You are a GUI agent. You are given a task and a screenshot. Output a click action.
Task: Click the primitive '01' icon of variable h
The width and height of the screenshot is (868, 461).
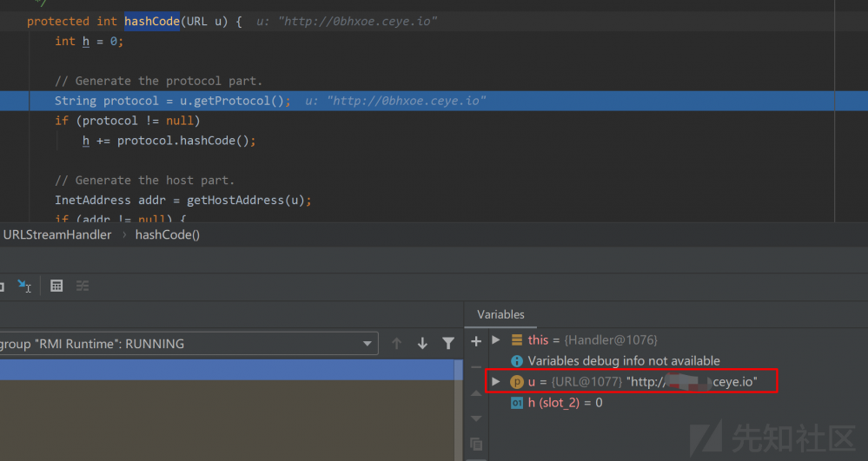click(x=516, y=403)
